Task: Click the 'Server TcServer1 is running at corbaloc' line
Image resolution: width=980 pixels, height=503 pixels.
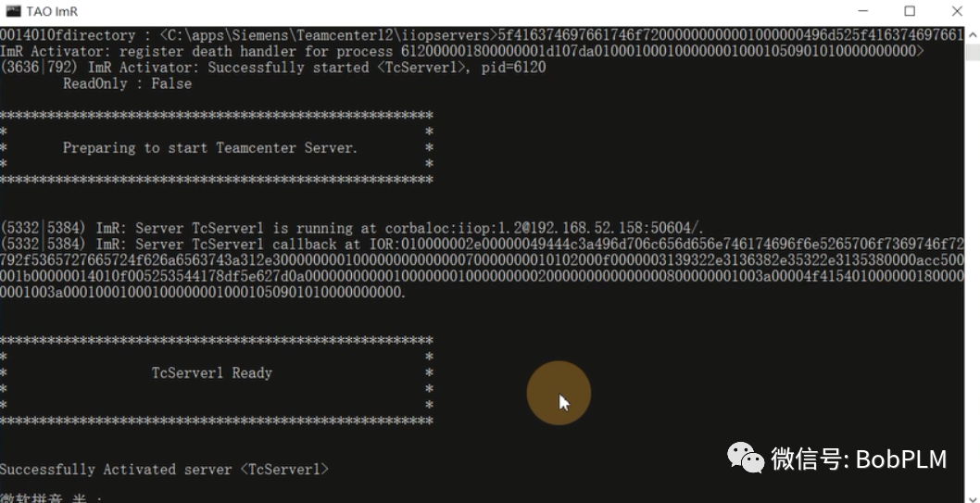Action: pos(352,228)
